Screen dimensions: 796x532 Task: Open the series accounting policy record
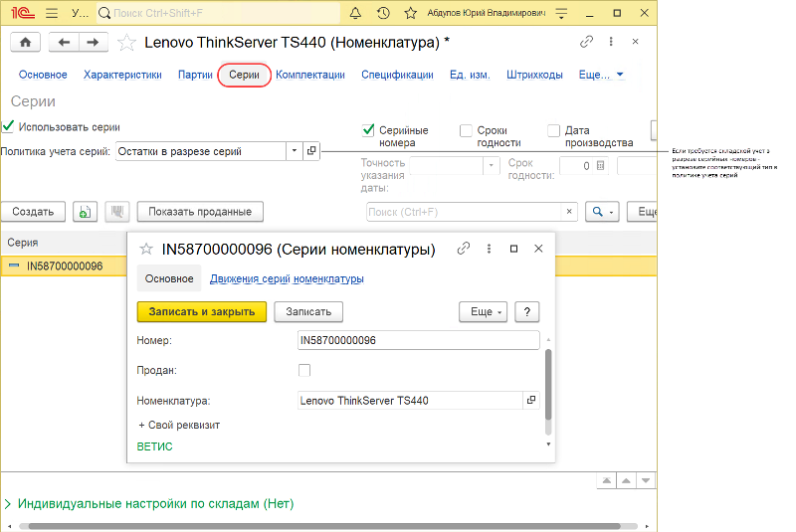[x=311, y=151]
